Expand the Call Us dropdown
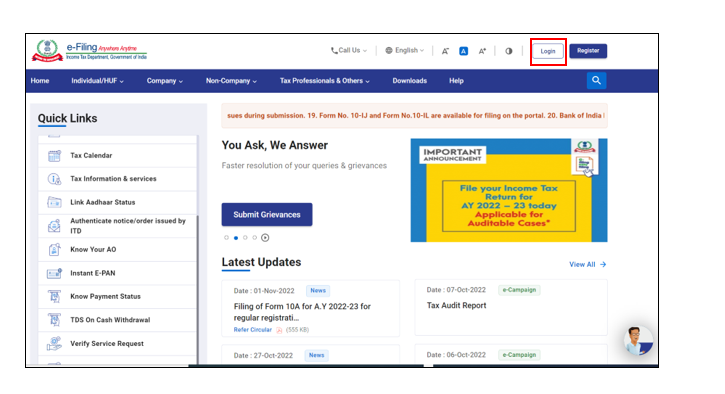The height and width of the screenshot is (394, 725). point(349,50)
